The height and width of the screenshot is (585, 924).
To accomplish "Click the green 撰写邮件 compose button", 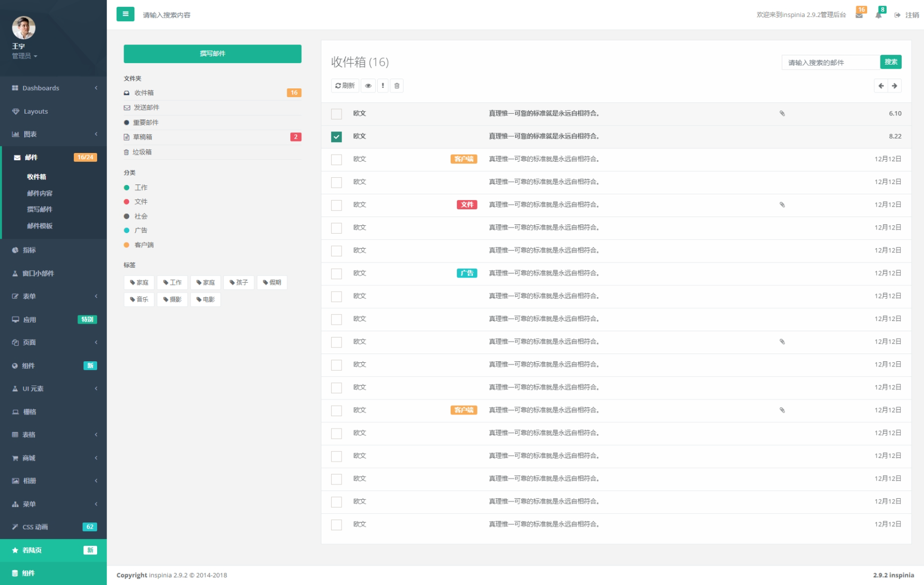I will (x=212, y=53).
